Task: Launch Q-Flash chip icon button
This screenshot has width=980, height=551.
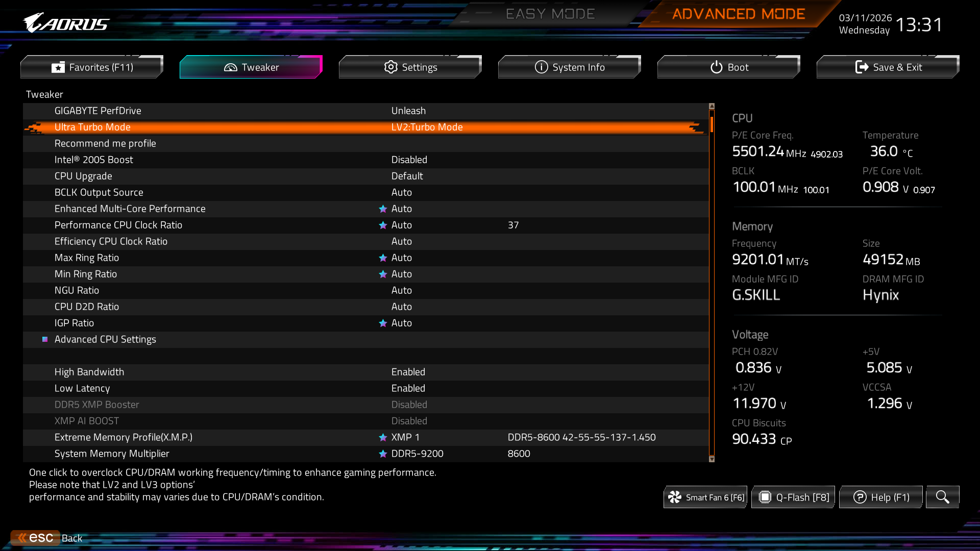Action: click(765, 497)
